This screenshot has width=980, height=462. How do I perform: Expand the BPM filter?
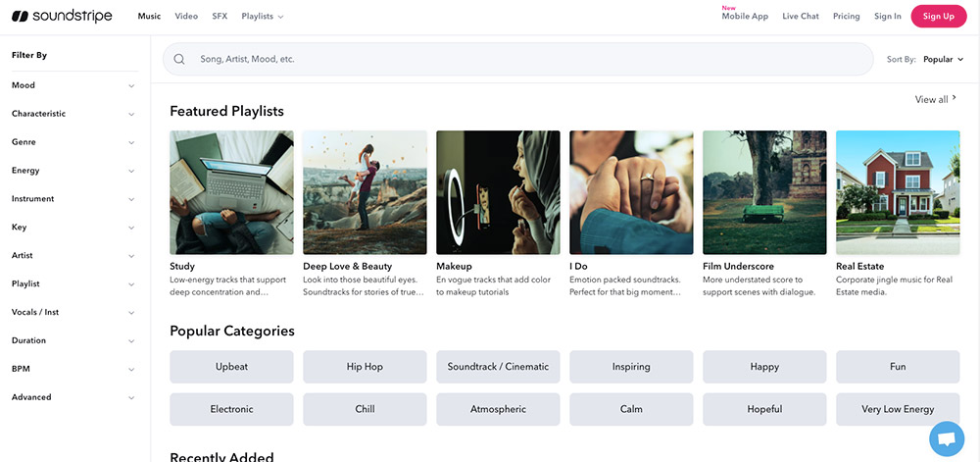73,369
